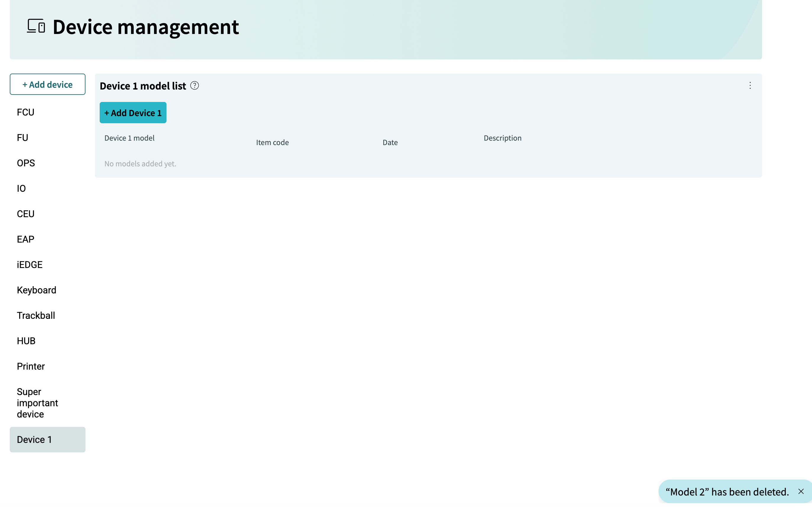Click the Item code column header
Image resolution: width=812 pixels, height=507 pixels.
pos(272,142)
